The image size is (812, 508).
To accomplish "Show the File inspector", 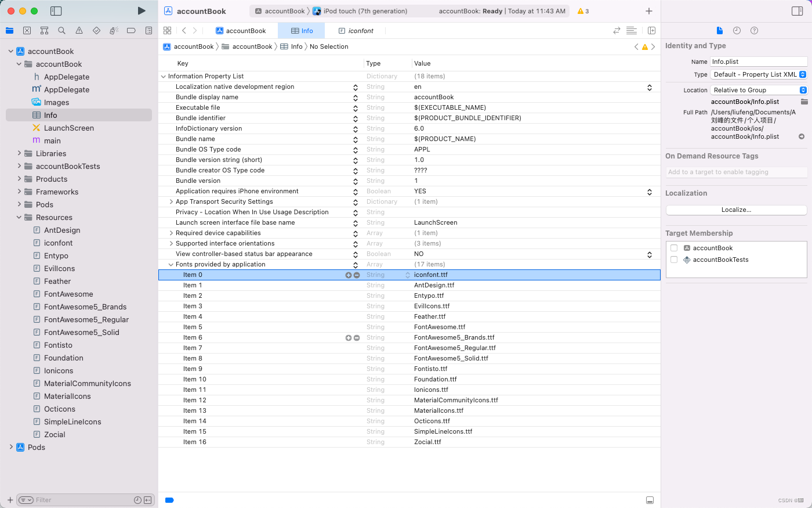I will 720,31.
